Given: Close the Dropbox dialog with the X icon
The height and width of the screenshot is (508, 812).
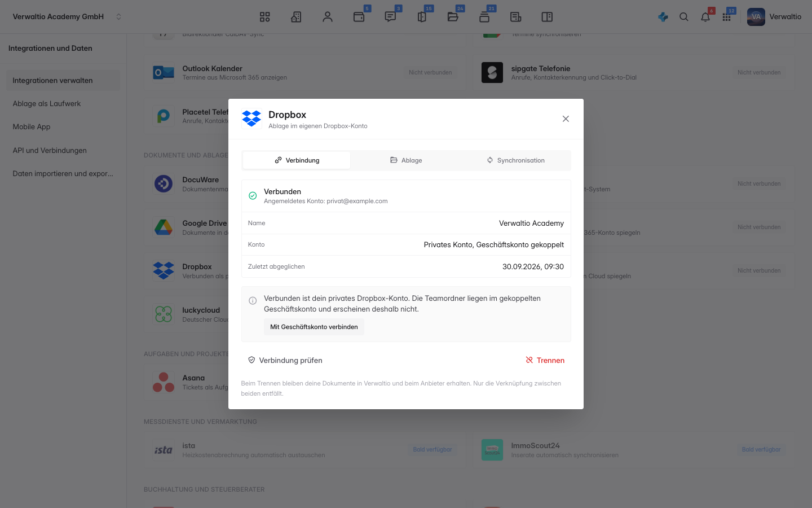Looking at the screenshot, I should point(566,119).
